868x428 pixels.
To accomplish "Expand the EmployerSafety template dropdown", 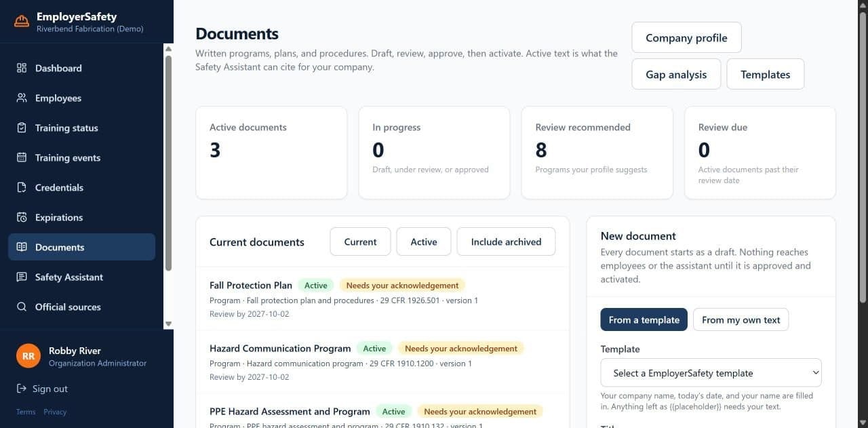I will coord(711,373).
